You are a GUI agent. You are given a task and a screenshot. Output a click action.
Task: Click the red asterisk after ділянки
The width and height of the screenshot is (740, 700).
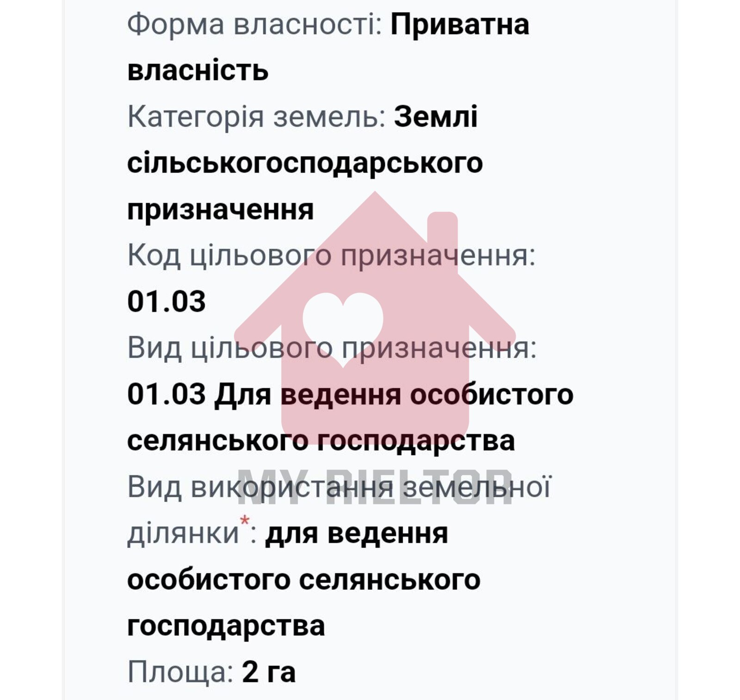(244, 521)
